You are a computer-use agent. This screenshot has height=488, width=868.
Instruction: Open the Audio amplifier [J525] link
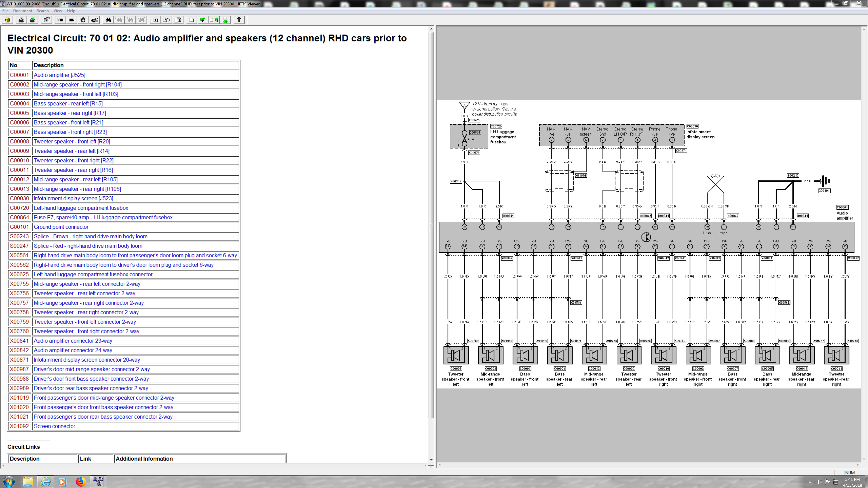[x=59, y=75]
